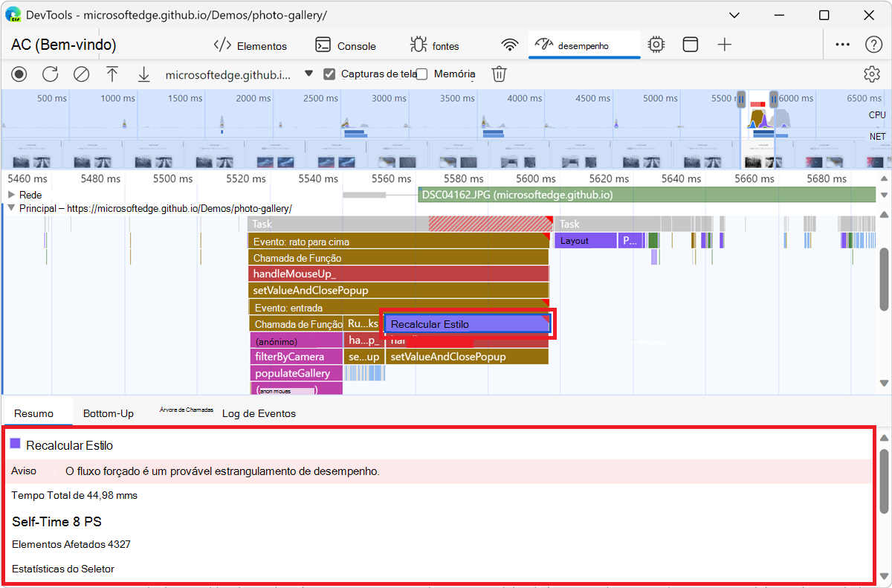Click the Record performance button
892x588 pixels.
click(19, 74)
